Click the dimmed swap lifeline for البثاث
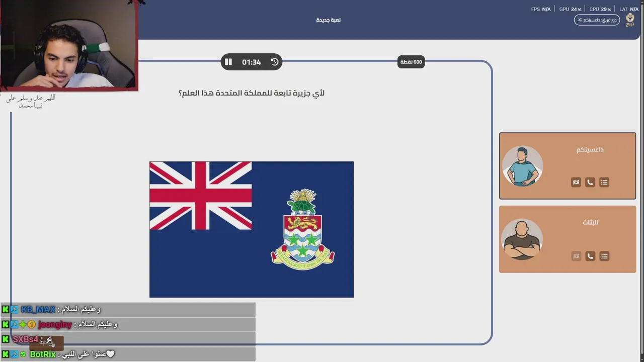 pos(576,256)
